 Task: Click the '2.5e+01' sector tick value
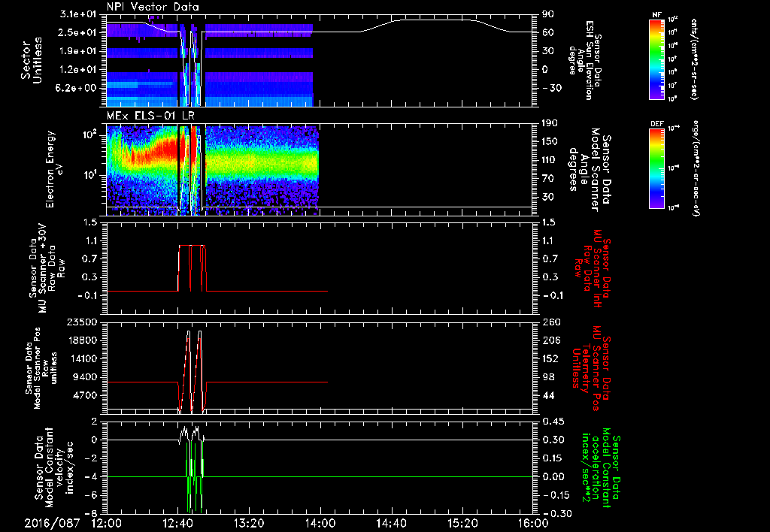[x=77, y=32]
